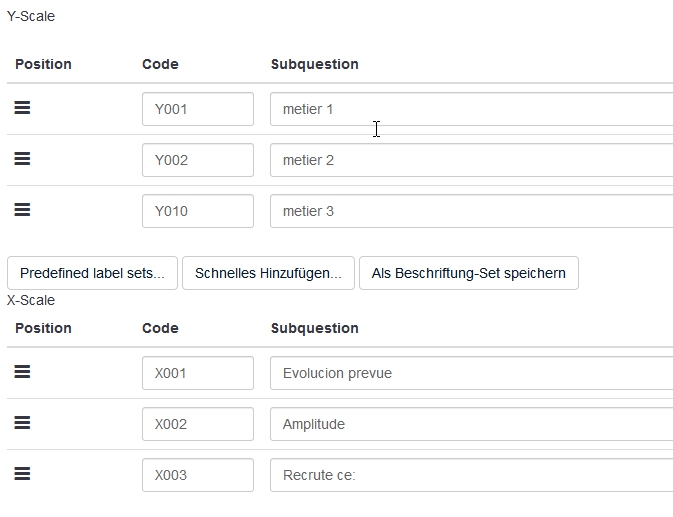Click drag handle icon for row X002
Screen dimensions: 673x517
(x=22, y=423)
